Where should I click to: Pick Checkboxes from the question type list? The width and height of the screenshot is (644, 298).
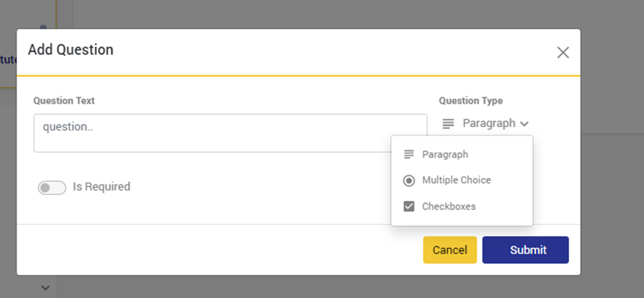coord(449,207)
